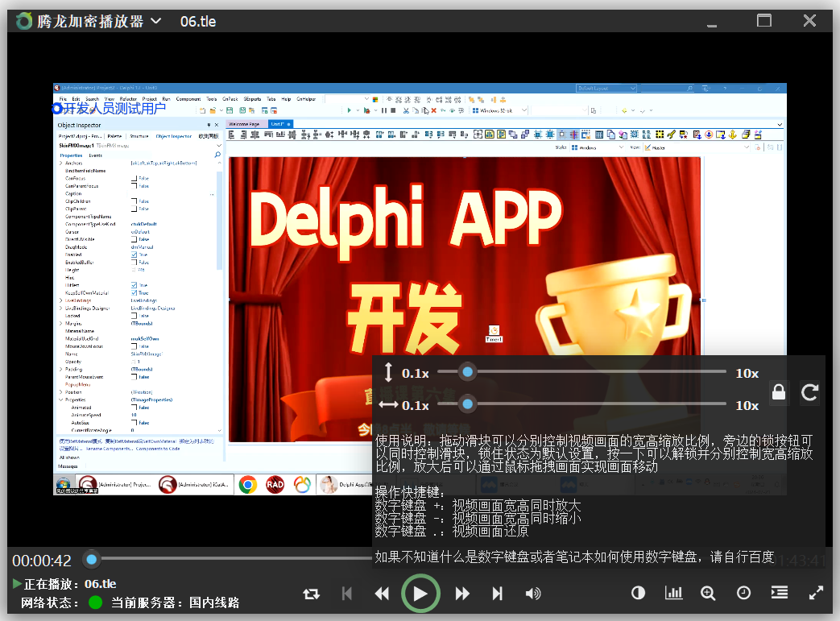The width and height of the screenshot is (840, 621).
Task: Click the playback progress bar handle
Action: 92,559
